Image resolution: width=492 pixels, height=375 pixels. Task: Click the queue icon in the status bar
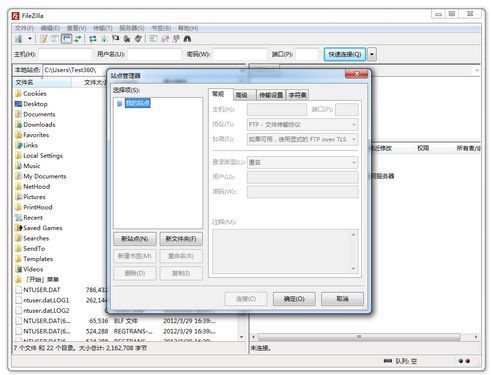(388, 361)
